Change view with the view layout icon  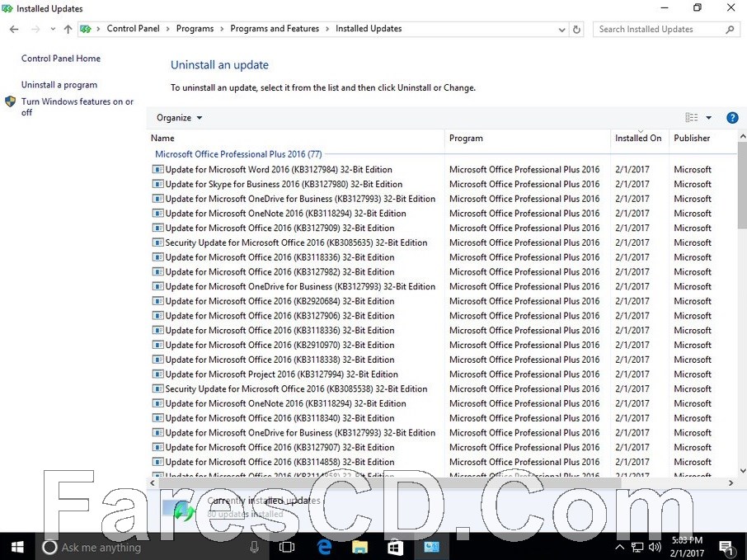click(691, 118)
